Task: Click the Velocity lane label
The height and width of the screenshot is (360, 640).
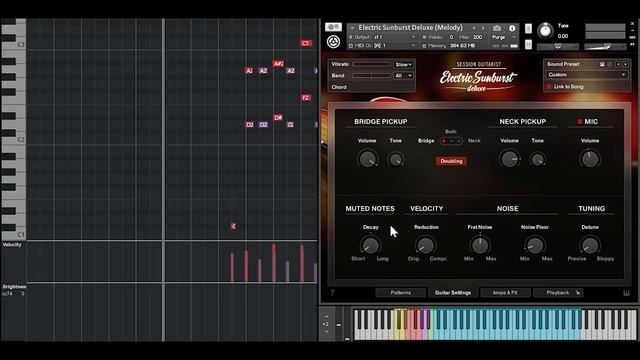Action: point(12,244)
